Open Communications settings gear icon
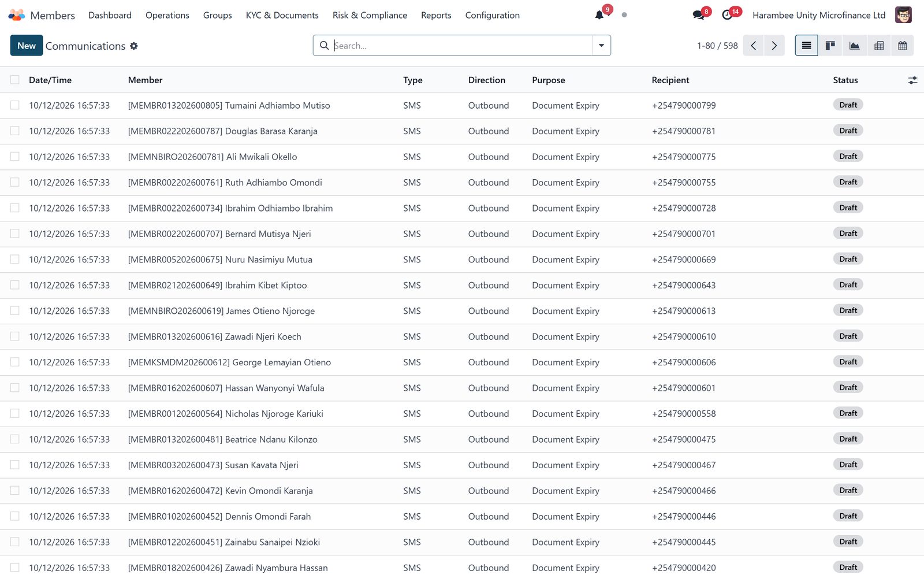 click(x=134, y=46)
